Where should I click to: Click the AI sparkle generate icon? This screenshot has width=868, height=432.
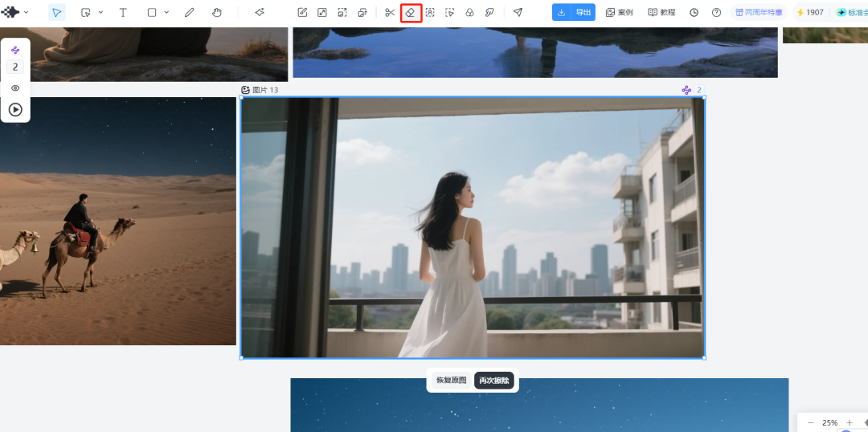pyautogui.click(x=260, y=13)
